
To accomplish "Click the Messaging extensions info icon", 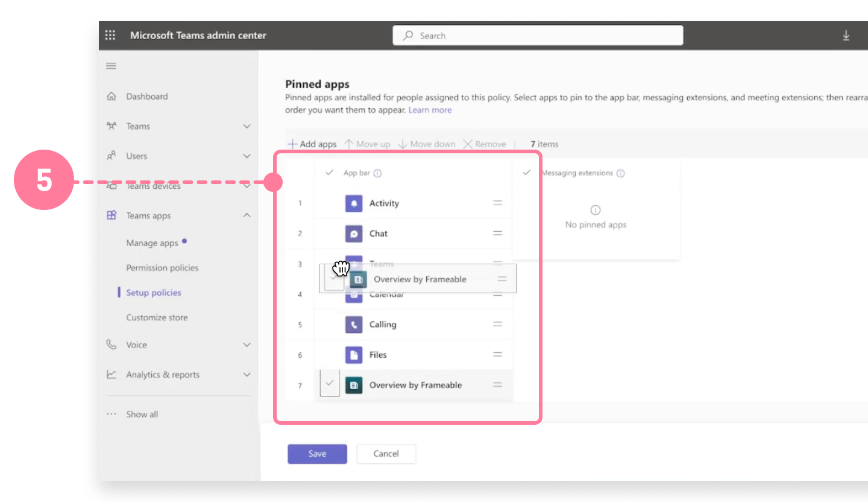I will point(621,173).
